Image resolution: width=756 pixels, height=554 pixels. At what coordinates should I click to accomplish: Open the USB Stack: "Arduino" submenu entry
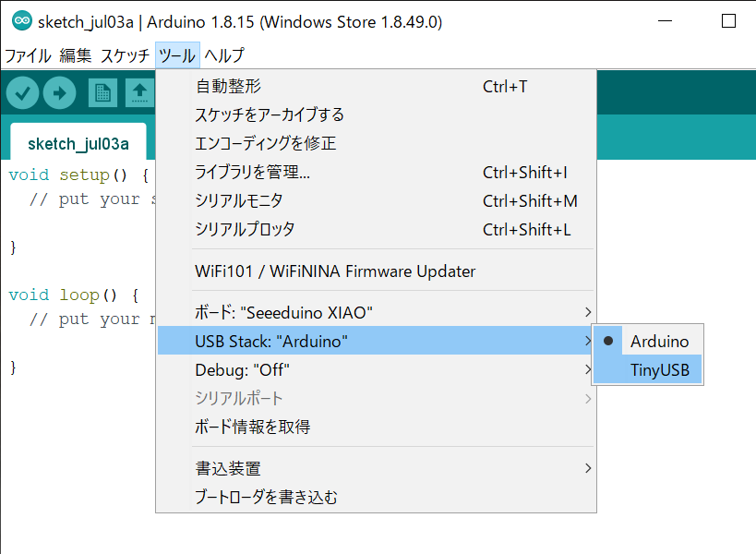click(376, 341)
